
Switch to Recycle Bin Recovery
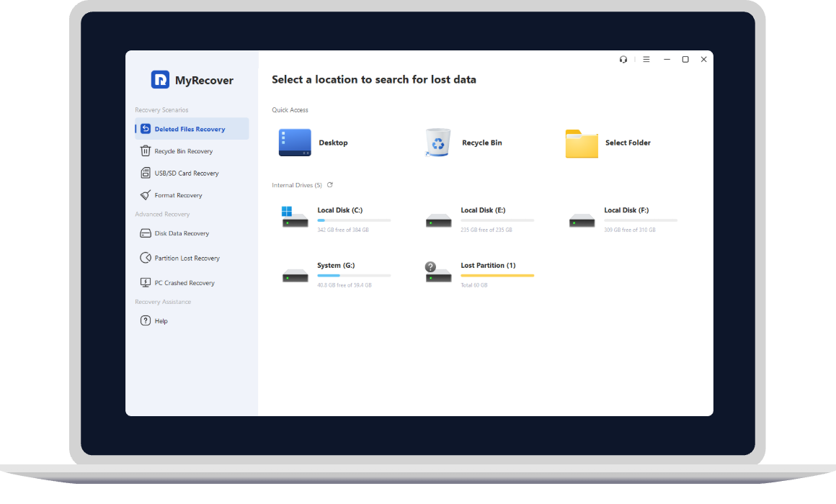(x=183, y=151)
